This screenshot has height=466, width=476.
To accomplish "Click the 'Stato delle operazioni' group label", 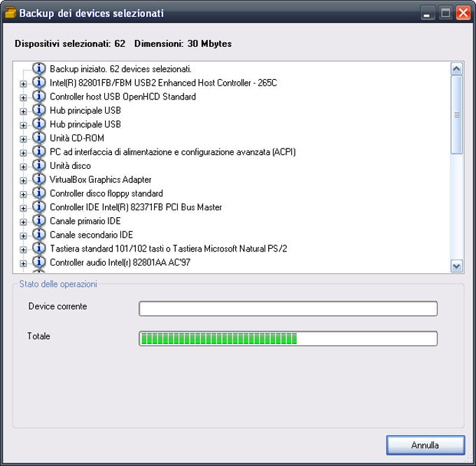I will point(58,284).
